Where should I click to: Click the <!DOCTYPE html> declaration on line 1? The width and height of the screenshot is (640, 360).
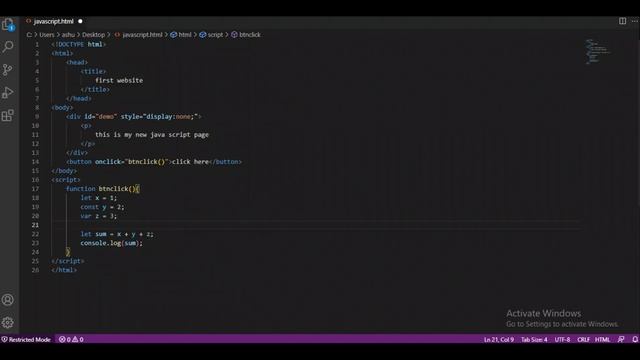coord(79,44)
